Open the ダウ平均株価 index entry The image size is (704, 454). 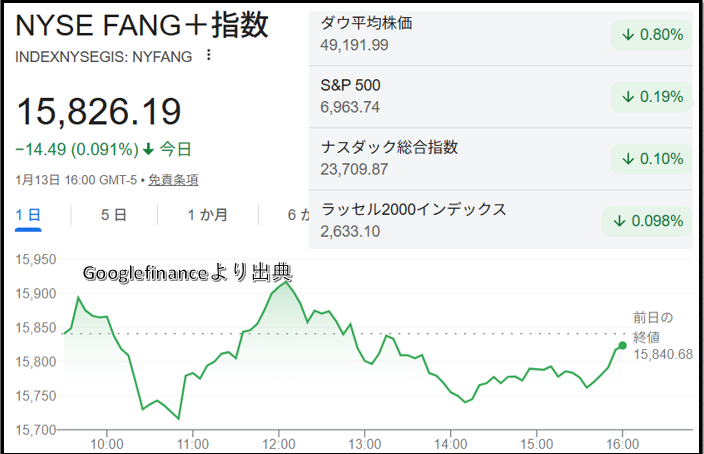point(368,23)
